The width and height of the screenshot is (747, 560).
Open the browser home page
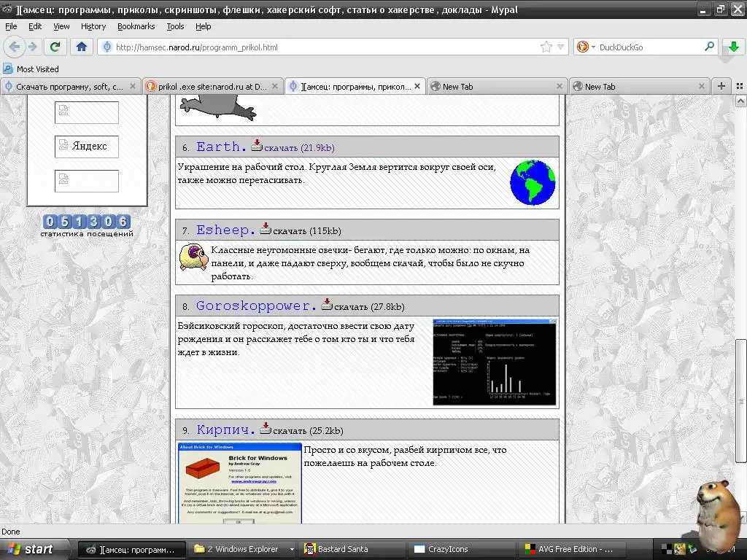82,47
